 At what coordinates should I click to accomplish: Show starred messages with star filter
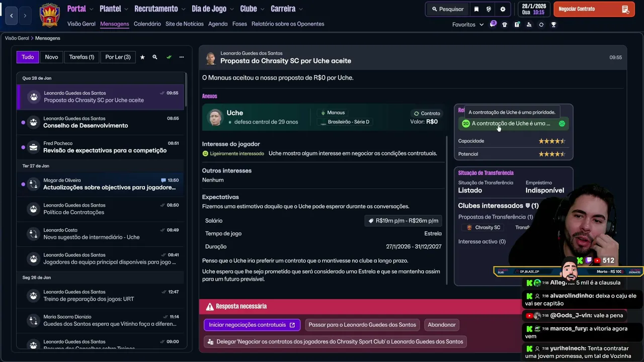pos(142,57)
